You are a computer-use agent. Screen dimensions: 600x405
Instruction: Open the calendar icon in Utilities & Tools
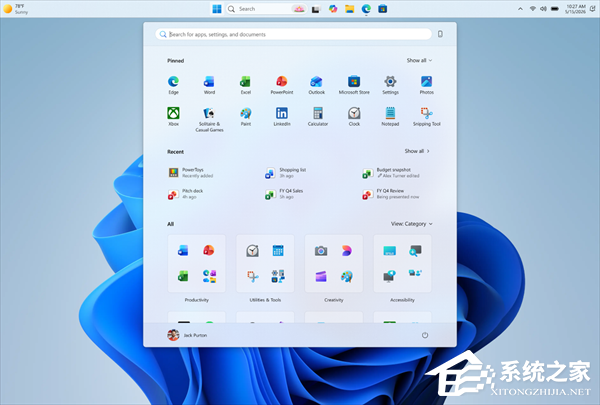[278, 251]
